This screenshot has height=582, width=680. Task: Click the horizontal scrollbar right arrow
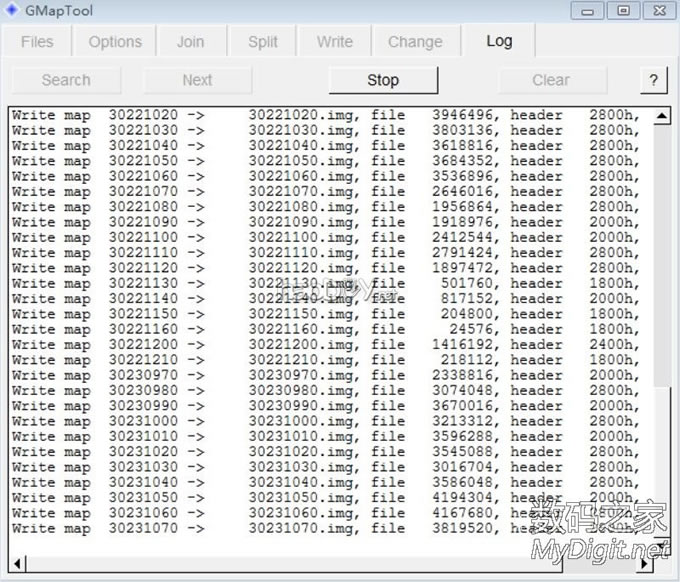645,564
